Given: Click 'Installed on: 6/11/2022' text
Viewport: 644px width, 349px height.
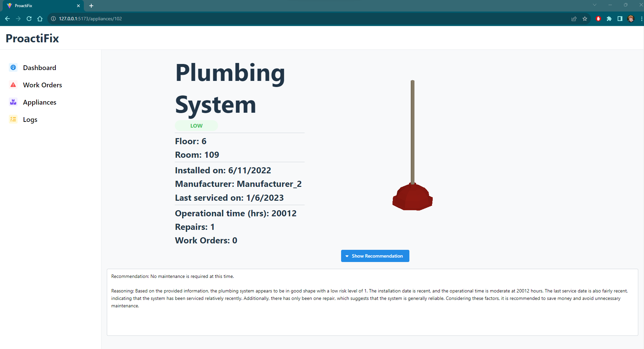Looking at the screenshot, I should [223, 170].
